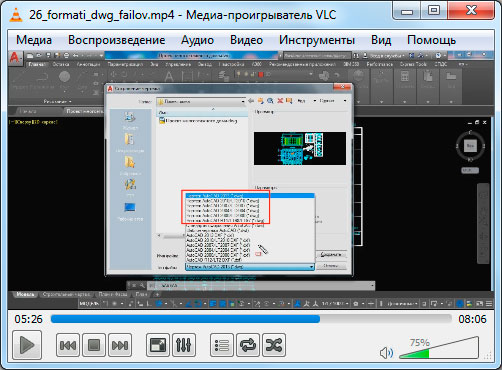
Task: Open the Помощь menu
Action: tap(431, 40)
